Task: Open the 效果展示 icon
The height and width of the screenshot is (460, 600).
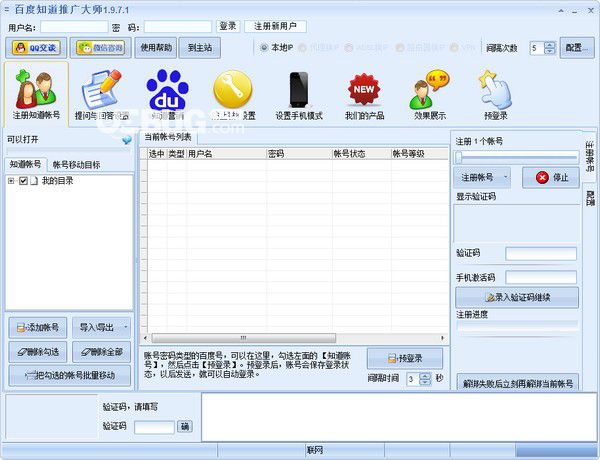Action: click(430, 94)
